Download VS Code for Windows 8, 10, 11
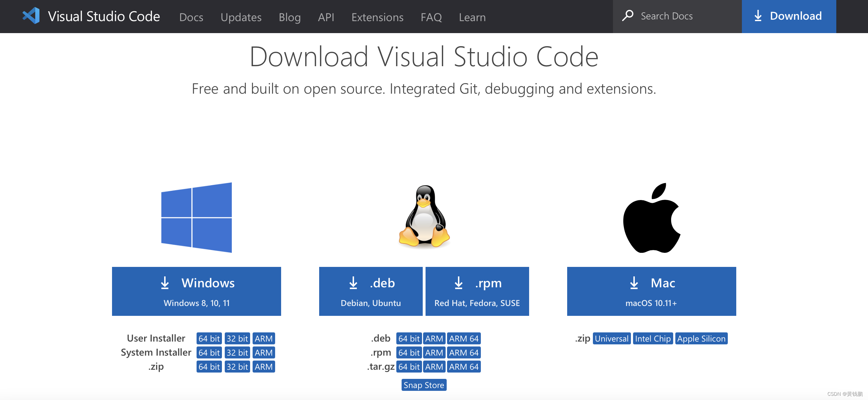 click(196, 291)
